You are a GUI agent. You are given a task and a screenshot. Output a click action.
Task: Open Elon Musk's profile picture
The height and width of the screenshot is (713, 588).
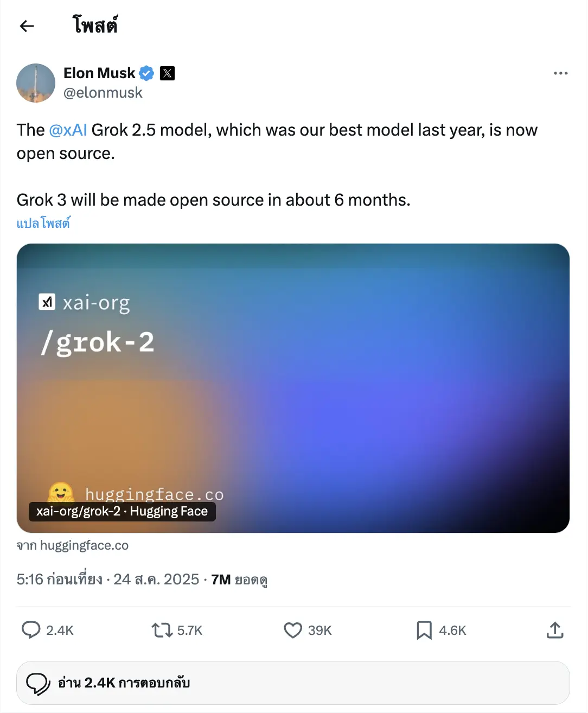point(36,83)
